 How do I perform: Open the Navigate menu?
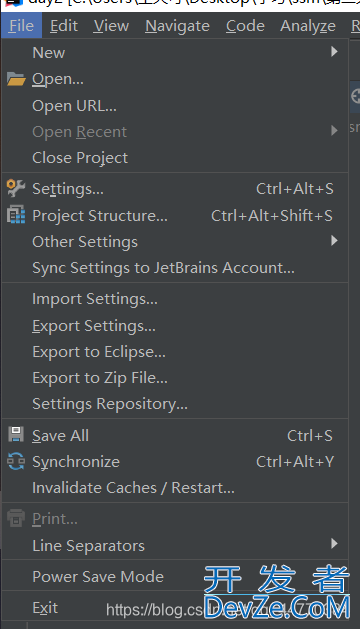point(177,26)
